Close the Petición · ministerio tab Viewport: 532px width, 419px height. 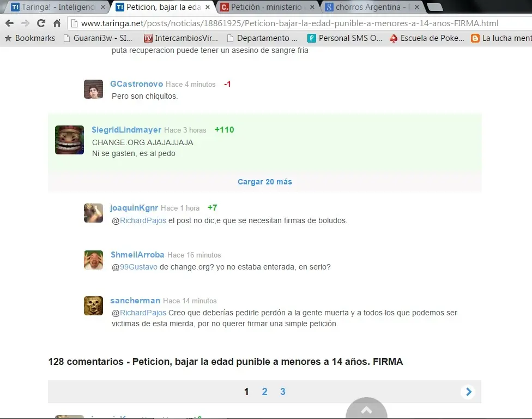click(x=312, y=7)
